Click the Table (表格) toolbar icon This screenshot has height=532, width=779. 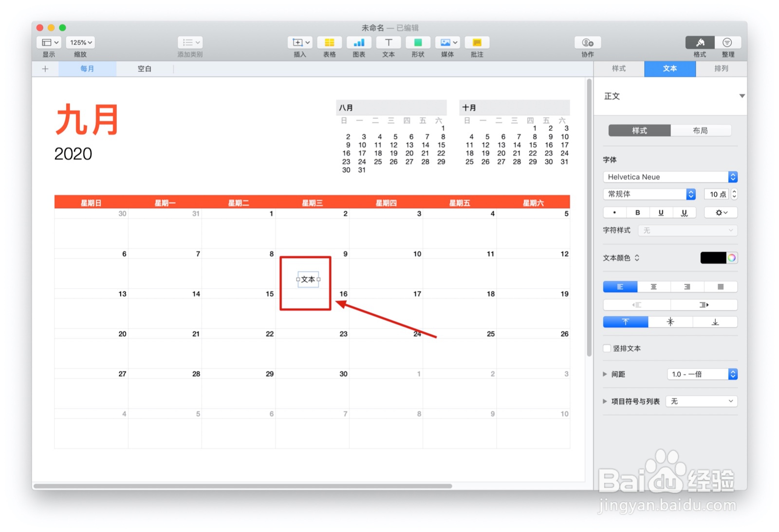(x=330, y=42)
